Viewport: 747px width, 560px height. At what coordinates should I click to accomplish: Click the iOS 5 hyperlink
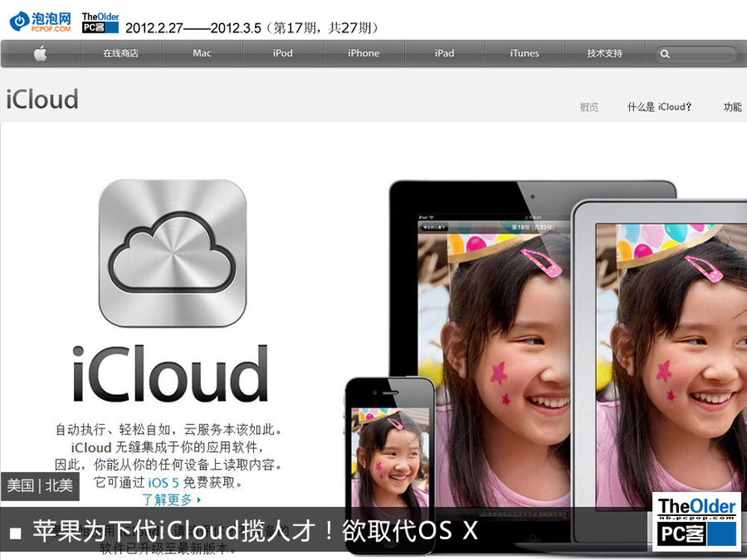click(x=164, y=483)
